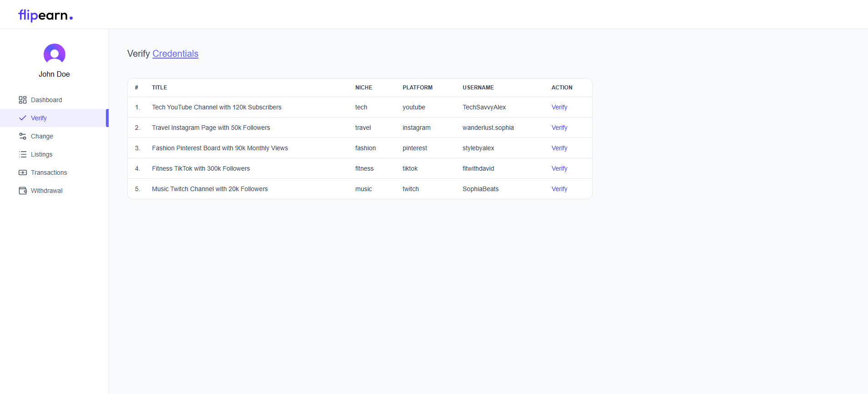Verify the wanderlust.sophia Instagram listing

click(559, 128)
